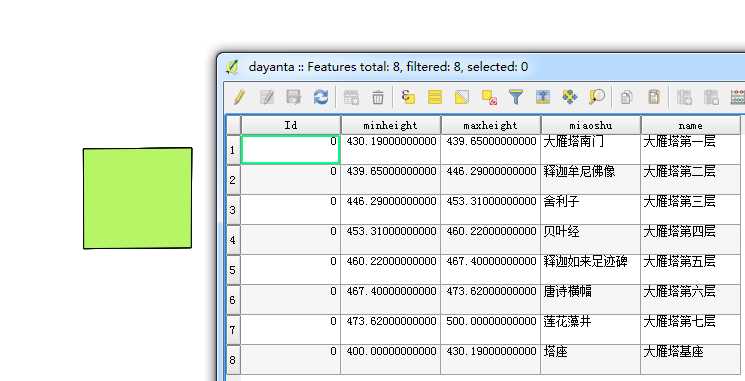Click the invert selection icon
Image resolution: width=745 pixels, height=381 pixels.
(x=462, y=97)
